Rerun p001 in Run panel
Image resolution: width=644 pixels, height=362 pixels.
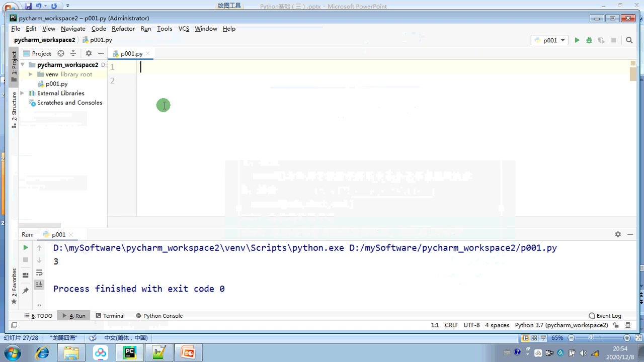(26, 247)
